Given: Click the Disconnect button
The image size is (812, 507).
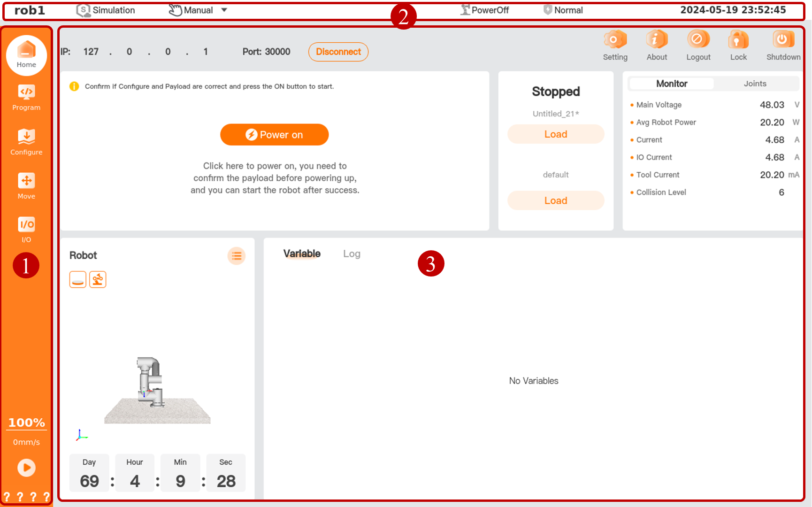Looking at the screenshot, I should (338, 52).
